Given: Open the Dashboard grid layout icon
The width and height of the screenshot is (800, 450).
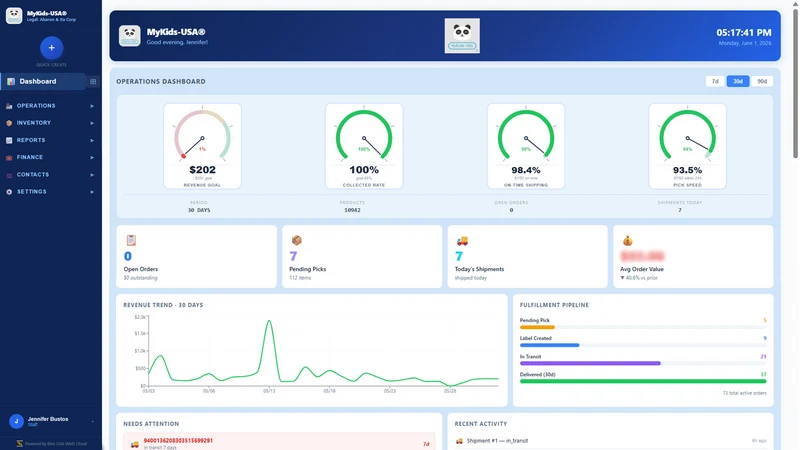Looking at the screenshot, I should tap(93, 82).
